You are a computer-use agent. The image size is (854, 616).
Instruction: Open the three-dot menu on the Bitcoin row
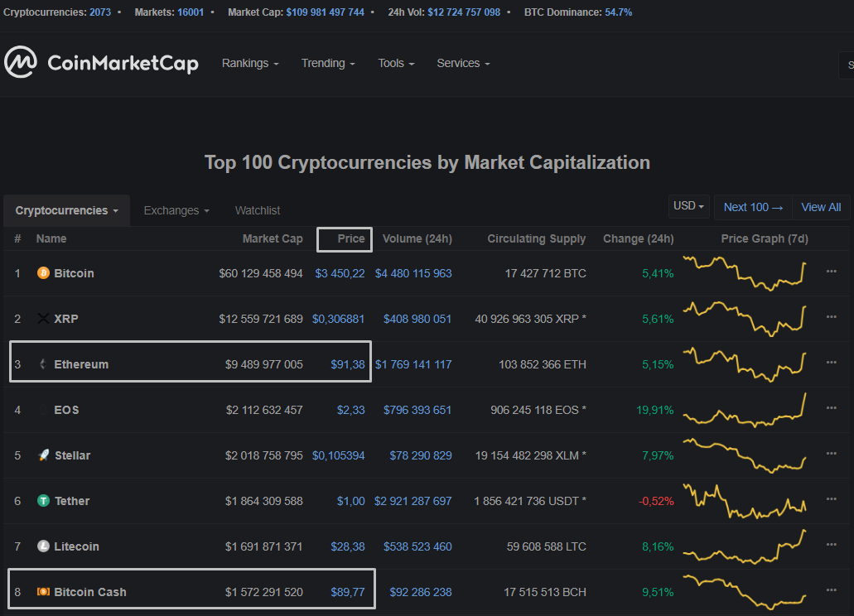831,272
